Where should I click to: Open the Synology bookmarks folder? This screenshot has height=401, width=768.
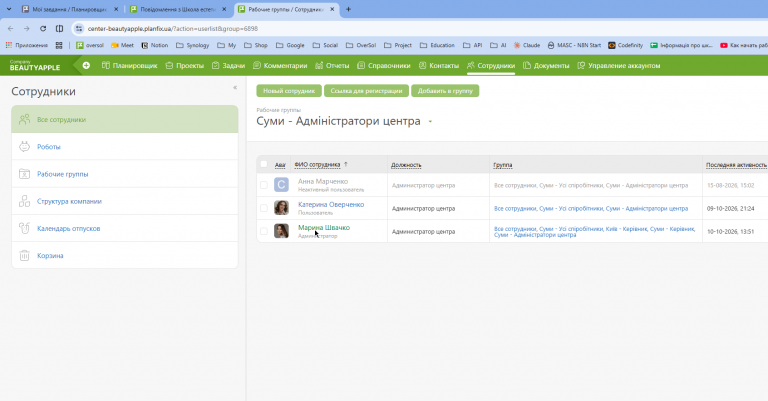192,45
